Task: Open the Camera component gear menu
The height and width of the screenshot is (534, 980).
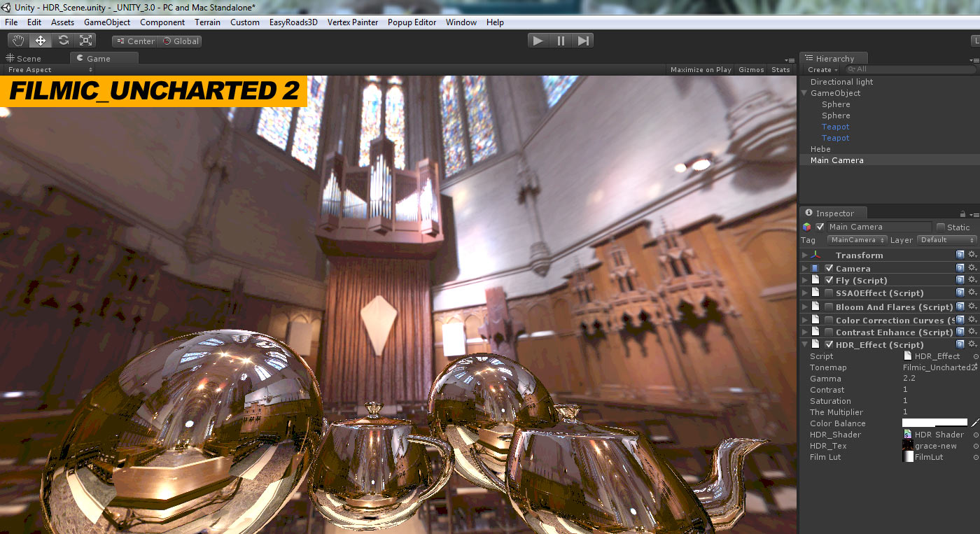Action: point(972,268)
